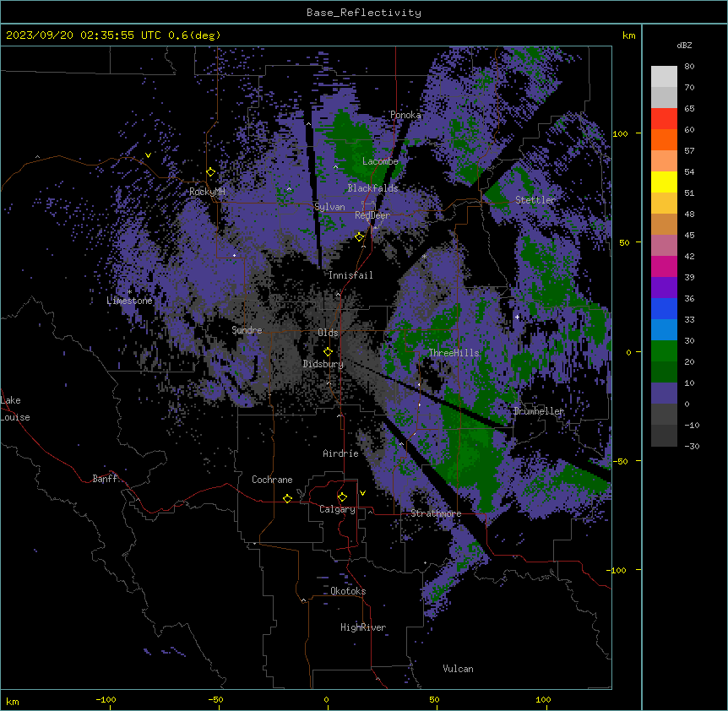Click the Olds city label

328,333
